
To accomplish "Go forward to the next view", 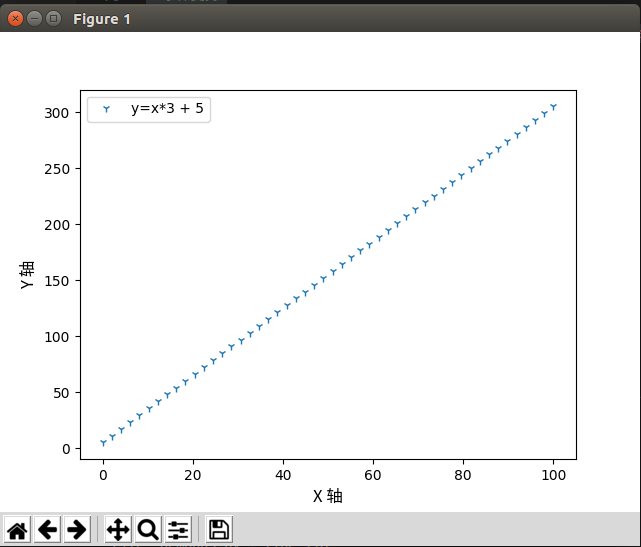I will 77,530.
